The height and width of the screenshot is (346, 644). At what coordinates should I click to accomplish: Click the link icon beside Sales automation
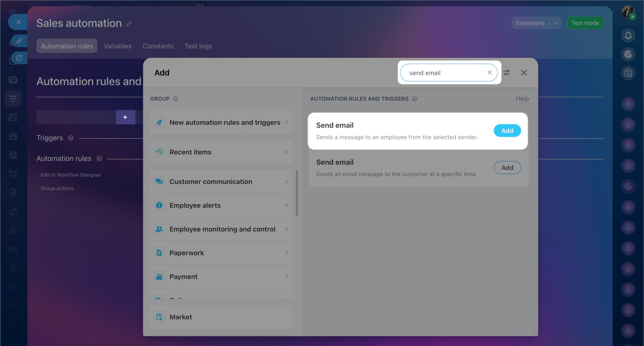129,24
